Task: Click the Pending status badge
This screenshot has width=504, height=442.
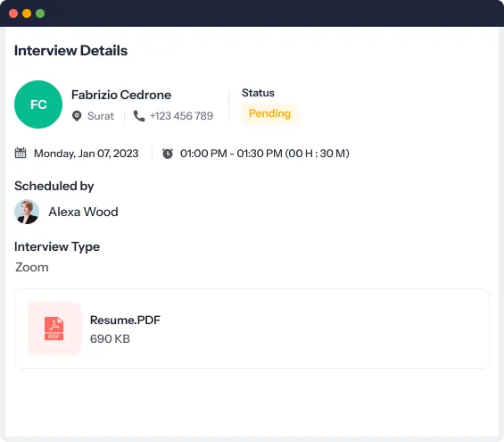Action: coord(269,113)
